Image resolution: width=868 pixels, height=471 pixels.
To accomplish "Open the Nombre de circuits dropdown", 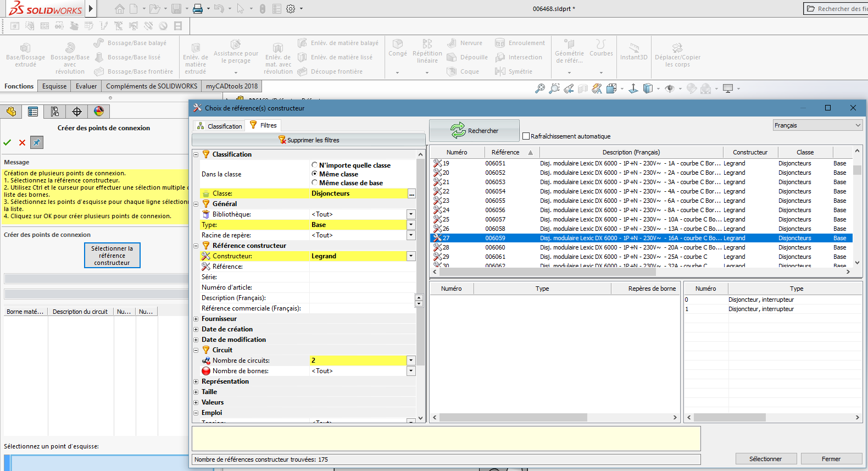I will (x=411, y=361).
